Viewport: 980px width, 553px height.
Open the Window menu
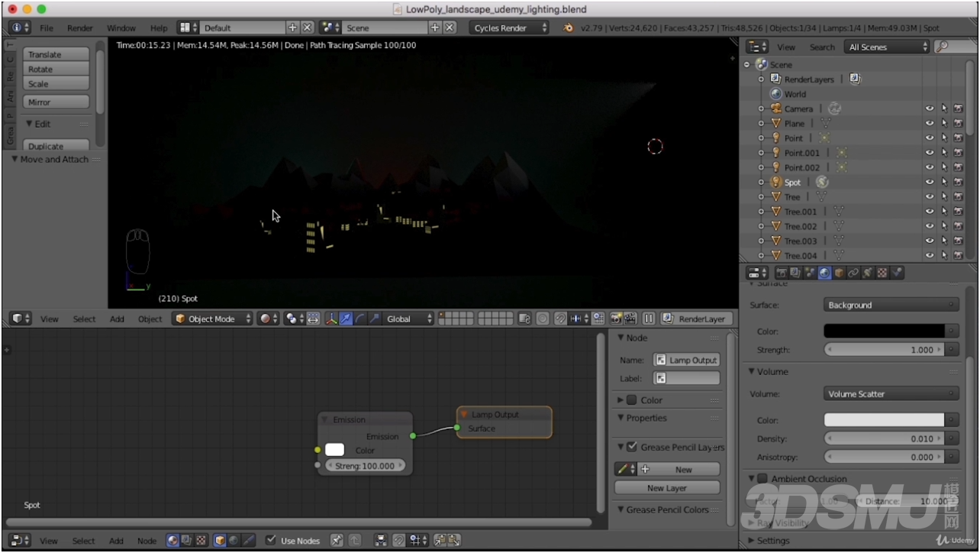121,27
